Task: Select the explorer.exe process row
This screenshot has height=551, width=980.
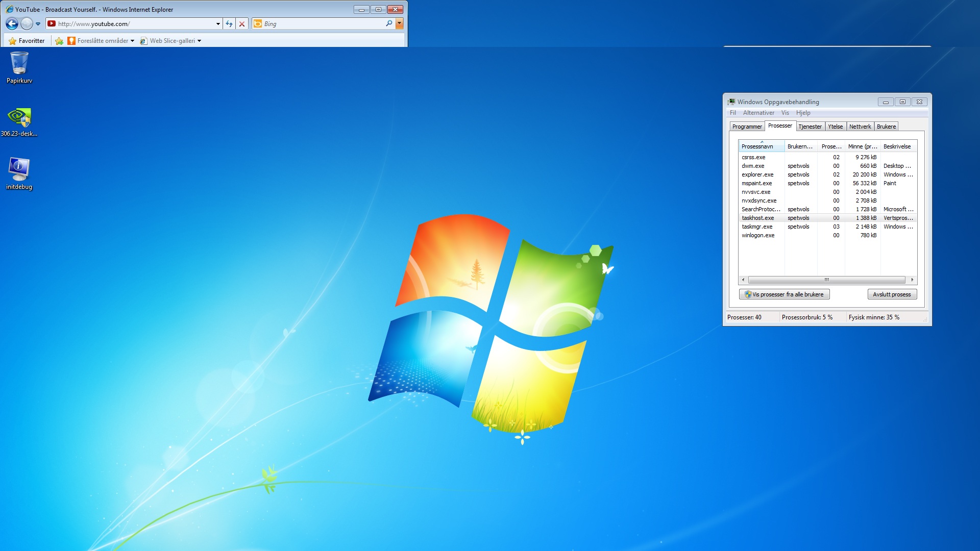Action: click(x=827, y=174)
